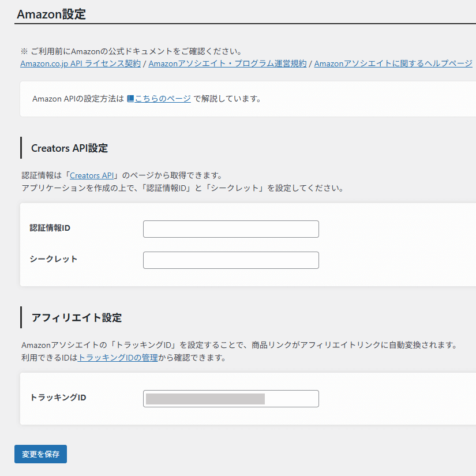Image resolution: width=476 pixels, height=476 pixels.
Task: Open the Amazon.co.jp API ライセンス契約 link
Action: tap(78, 64)
